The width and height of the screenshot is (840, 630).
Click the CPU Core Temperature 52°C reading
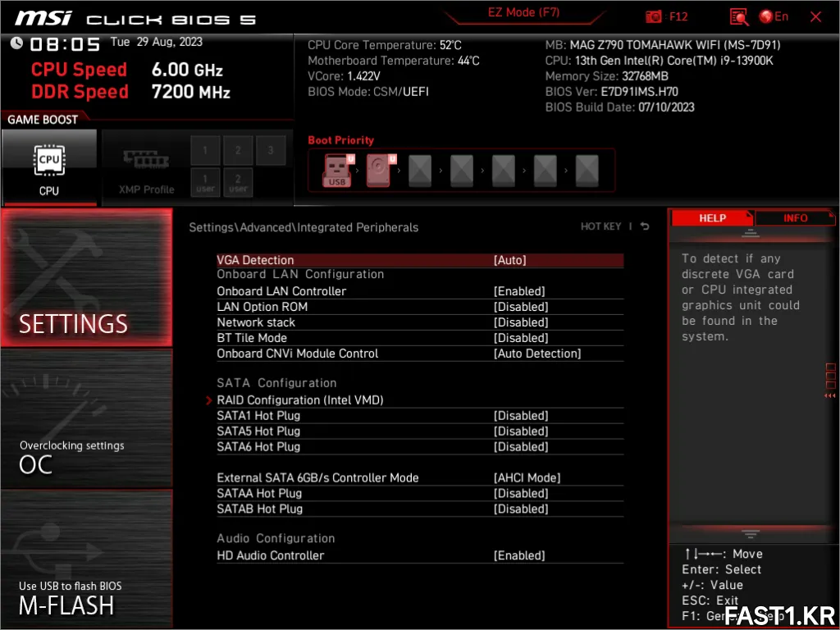pos(384,45)
